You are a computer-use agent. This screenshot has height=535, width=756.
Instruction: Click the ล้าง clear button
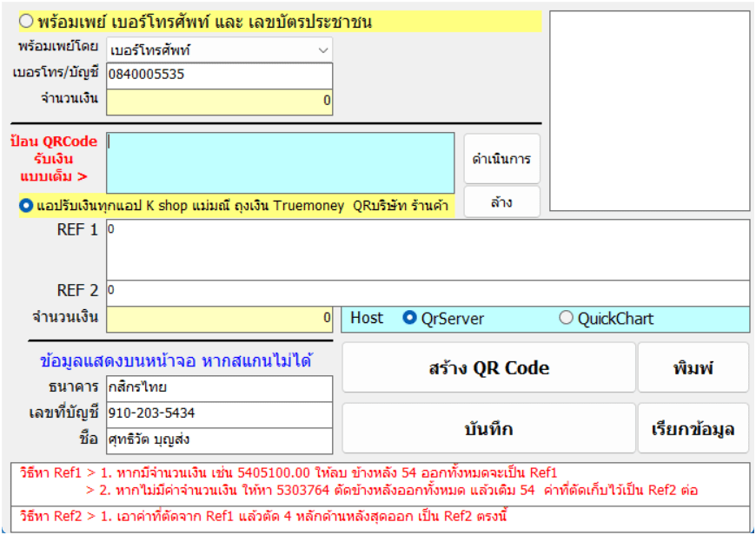click(501, 202)
